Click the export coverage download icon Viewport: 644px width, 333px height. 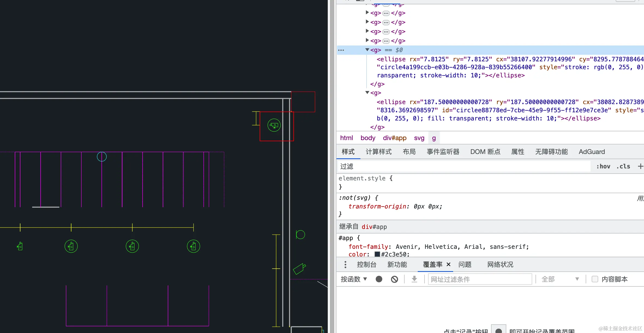[x=414, y=279]
